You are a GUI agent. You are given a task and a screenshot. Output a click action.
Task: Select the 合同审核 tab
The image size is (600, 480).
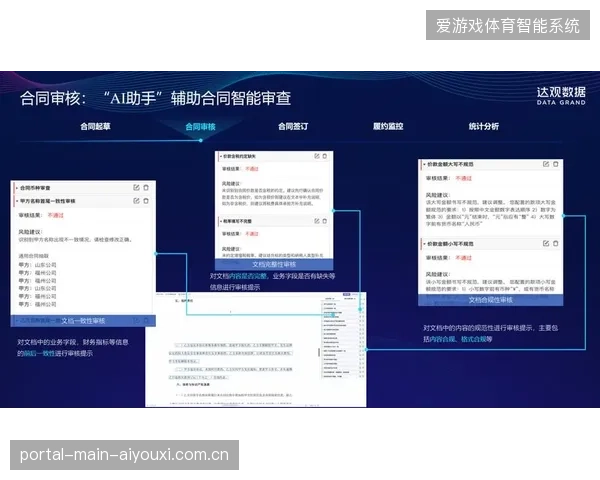[200, 126]
